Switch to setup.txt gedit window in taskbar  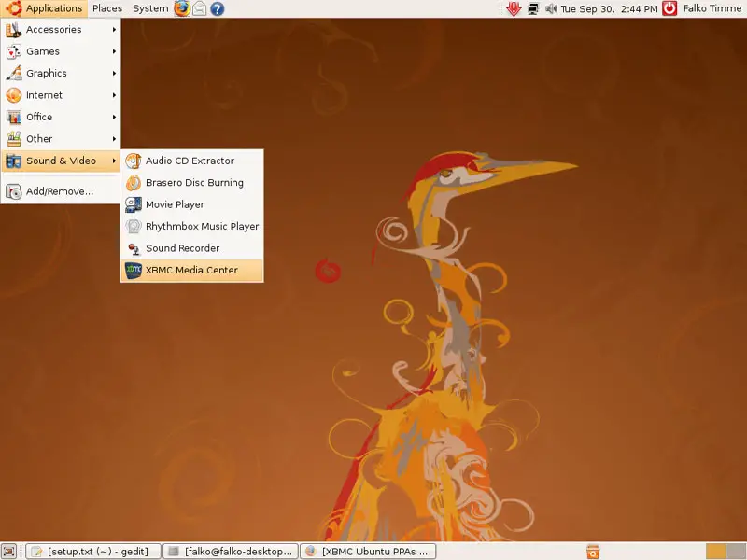point(93,552)
